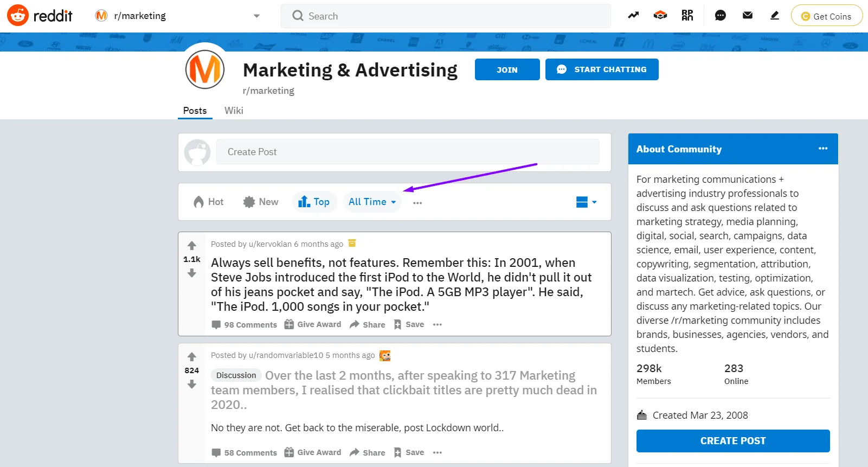The height and width of the screenshot is (467, 868).
Task: Downvote the 'Always sell benefits' post
Action: click(192, 273)
